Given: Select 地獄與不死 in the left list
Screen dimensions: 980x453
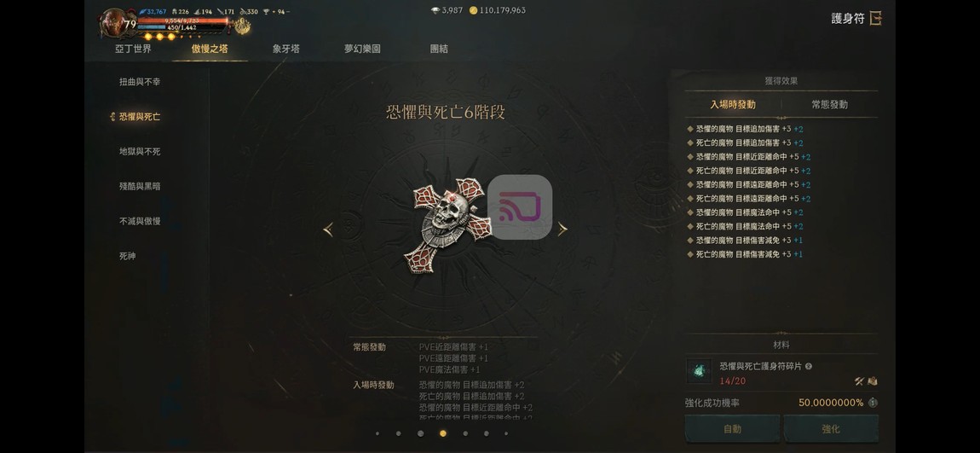Looking at the screenshot, I should 140,151.
